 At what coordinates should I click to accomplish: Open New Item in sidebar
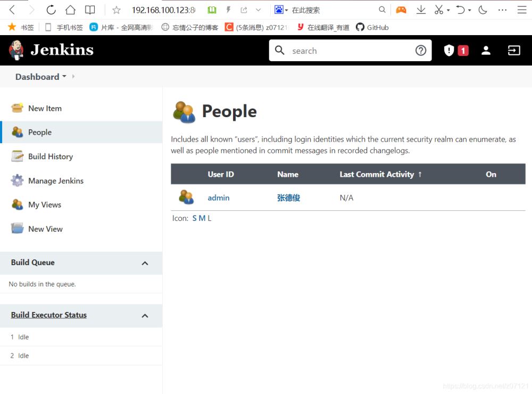click(x=45, y=109)
